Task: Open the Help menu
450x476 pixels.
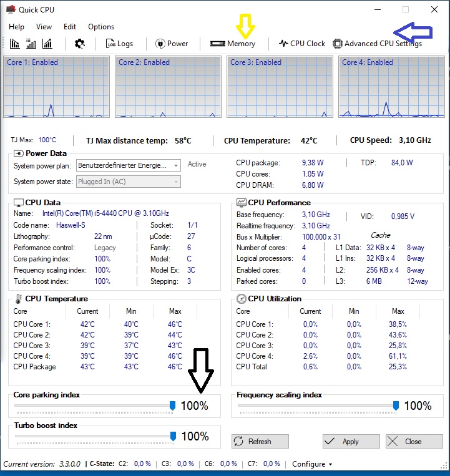Action: [16, 27]
